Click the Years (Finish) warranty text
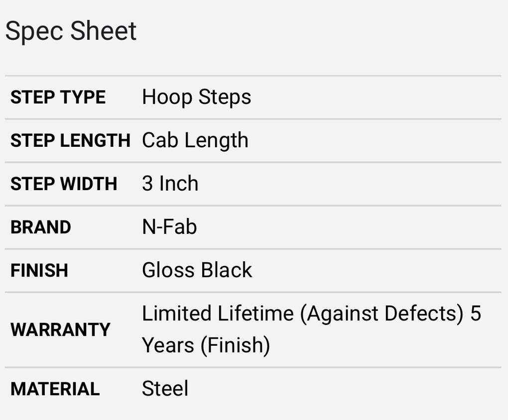 click(206, 345)
